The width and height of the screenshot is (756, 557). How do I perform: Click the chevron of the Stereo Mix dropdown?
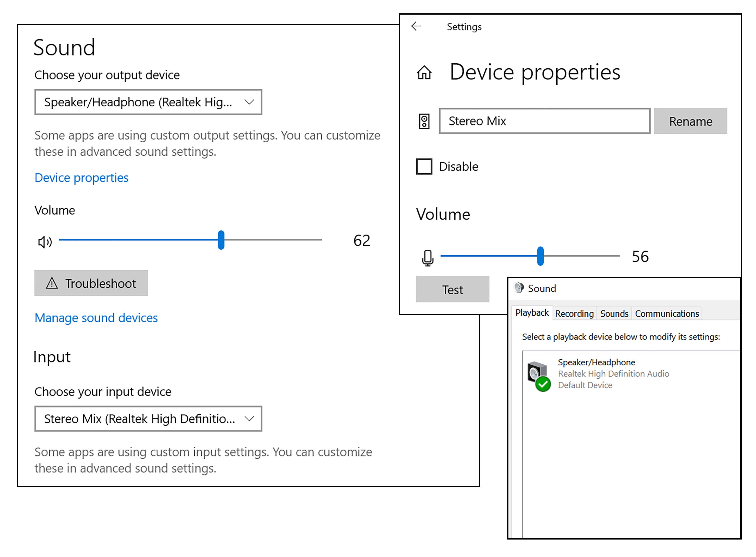pos(249,419)
